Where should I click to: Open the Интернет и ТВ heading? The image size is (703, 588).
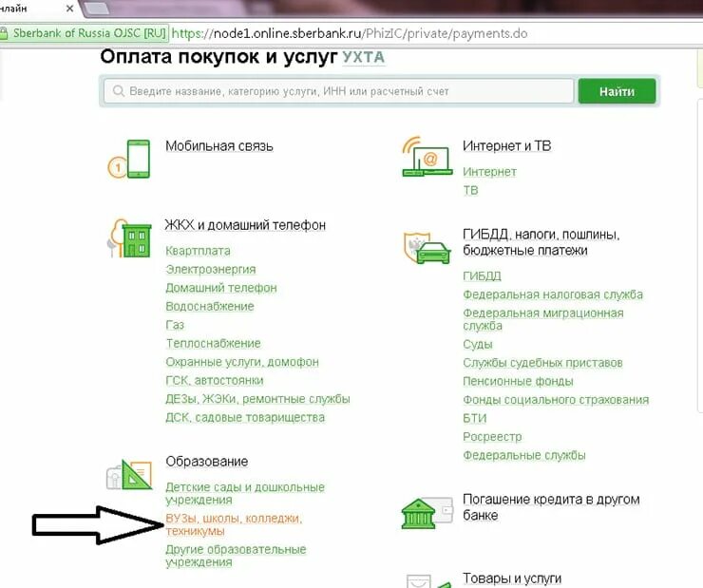(x=507, y=146)
